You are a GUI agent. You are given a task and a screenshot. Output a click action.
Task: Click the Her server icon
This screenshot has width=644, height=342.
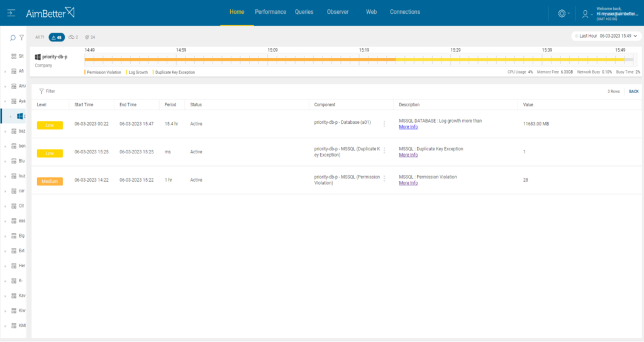(x=14, y=266)
